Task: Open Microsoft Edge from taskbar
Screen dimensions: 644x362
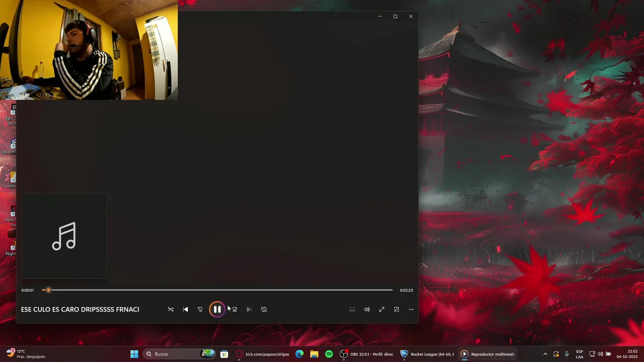Action: [x=299, y=354]
